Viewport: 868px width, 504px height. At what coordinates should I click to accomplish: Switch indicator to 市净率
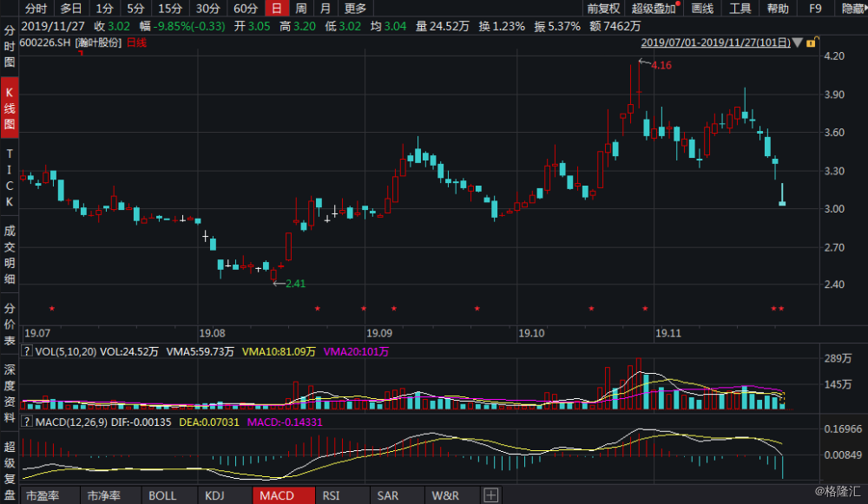point(104,495)
